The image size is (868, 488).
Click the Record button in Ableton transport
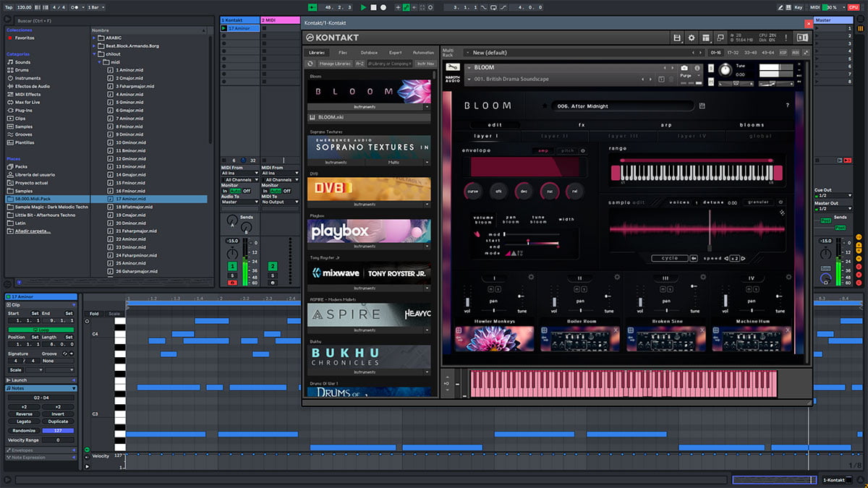[383, 7]
